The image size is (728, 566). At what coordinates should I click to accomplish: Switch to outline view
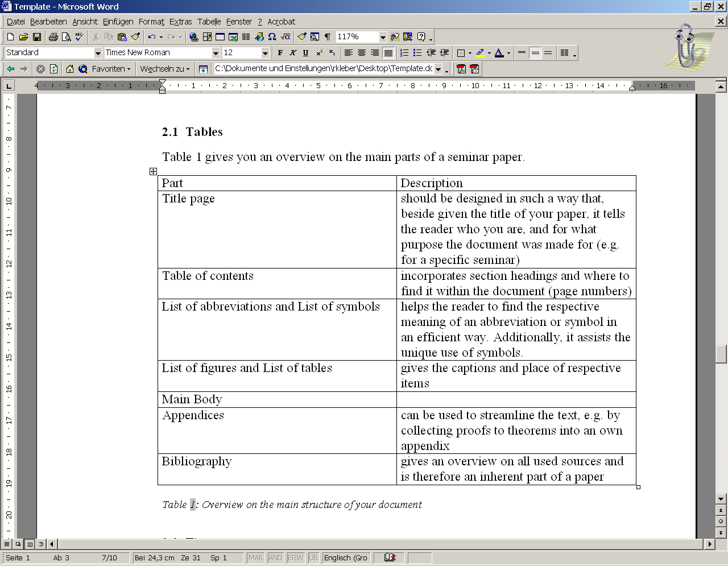coord(40,544)
